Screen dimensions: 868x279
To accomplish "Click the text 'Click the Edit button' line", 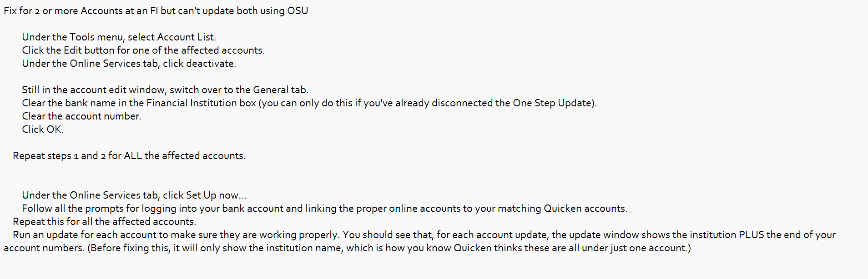I will pos(143,50).
